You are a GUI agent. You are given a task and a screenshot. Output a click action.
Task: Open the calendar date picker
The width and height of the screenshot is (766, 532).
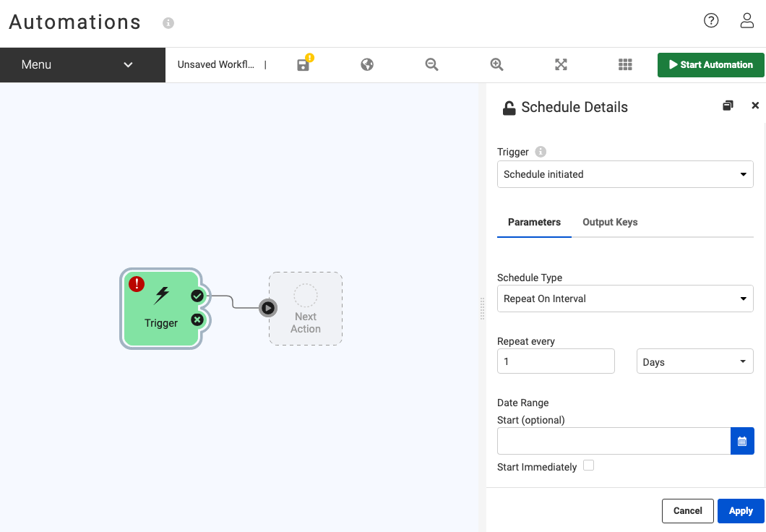pyautogui.click(x=742, y=441)
